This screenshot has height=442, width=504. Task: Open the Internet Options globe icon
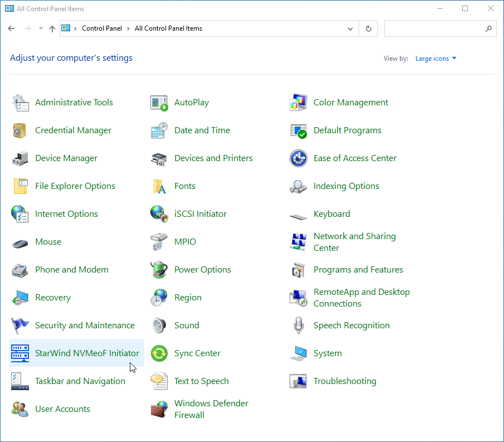20,214
